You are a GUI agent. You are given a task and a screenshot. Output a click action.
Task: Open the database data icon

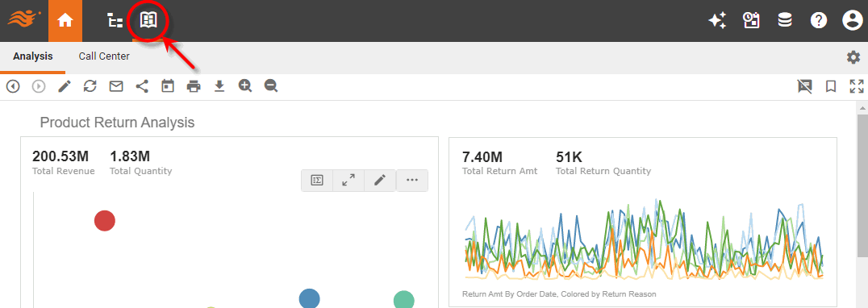pos(784,21)
